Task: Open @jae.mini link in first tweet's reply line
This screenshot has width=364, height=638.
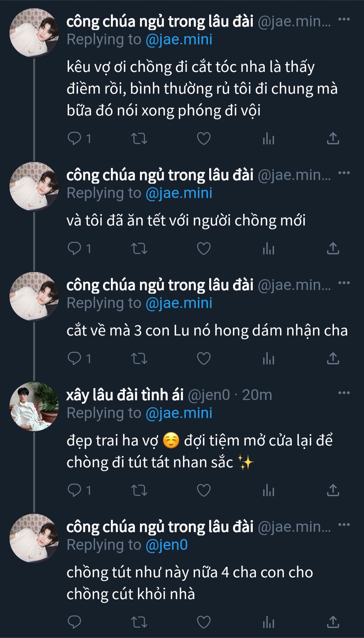Action: tap(179, 40)
